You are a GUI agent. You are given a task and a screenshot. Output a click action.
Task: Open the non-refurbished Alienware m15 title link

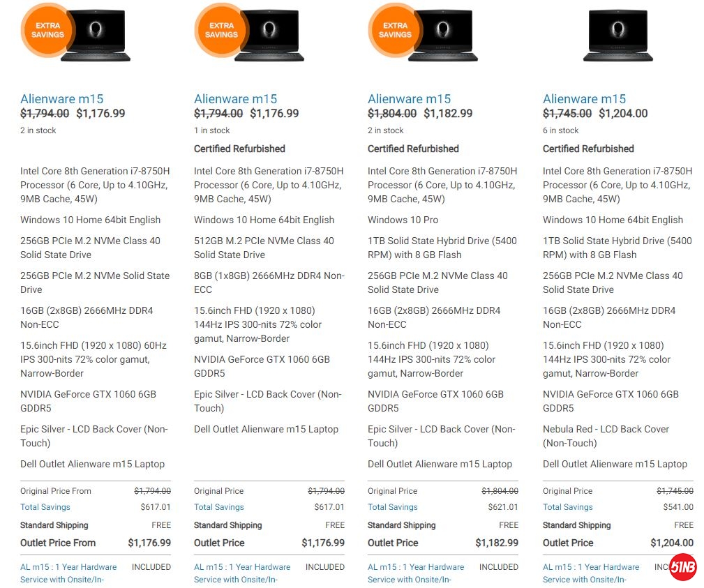pos(61,99)
